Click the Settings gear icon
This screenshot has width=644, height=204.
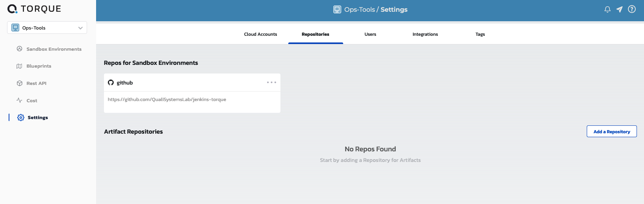[x=21, y=118]
